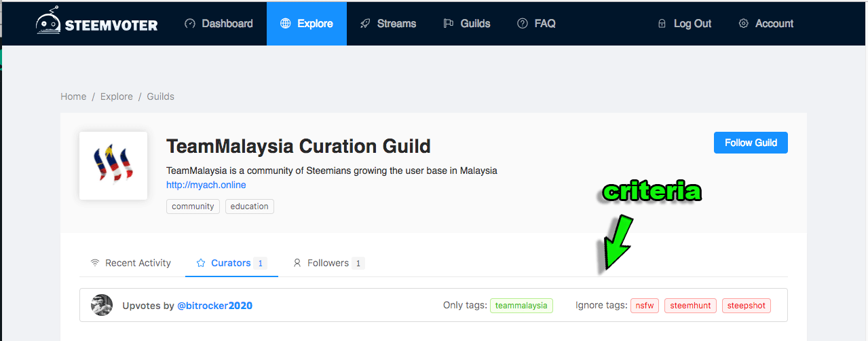
Task: Switch to the Recent Activity tab
Action: point(131,263)
